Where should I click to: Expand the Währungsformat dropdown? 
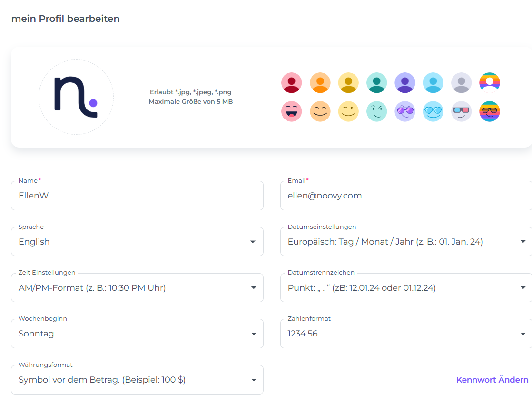pos(137,380)
